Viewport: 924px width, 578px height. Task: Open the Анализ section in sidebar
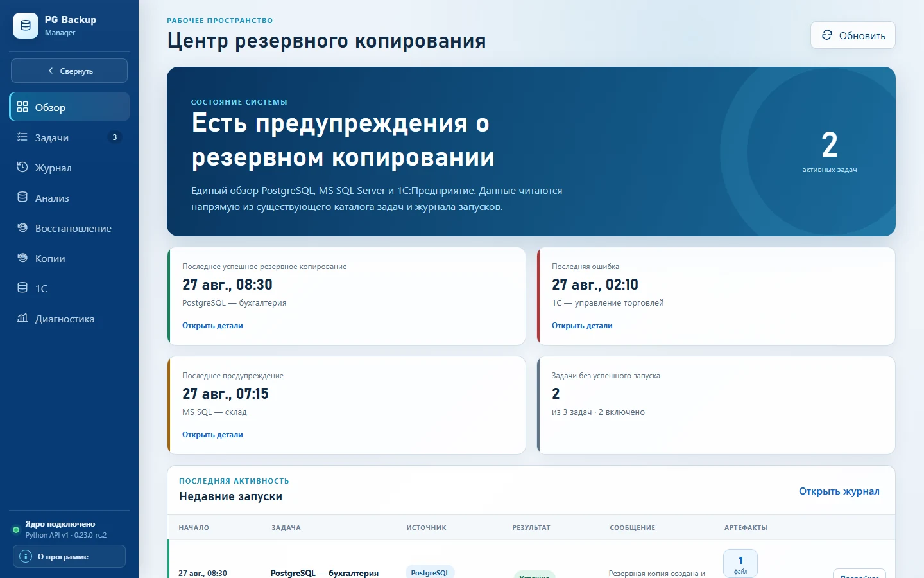[x=69, y=198]
